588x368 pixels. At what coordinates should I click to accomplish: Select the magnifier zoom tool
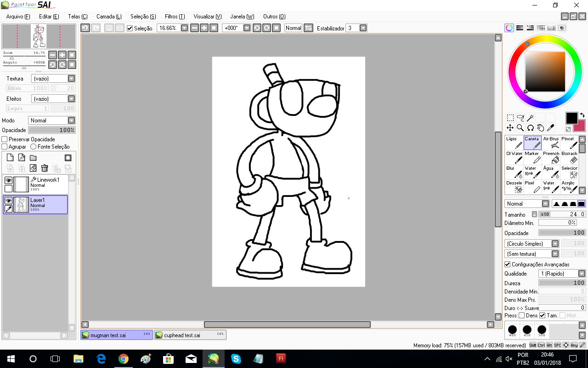coord(520,128)
